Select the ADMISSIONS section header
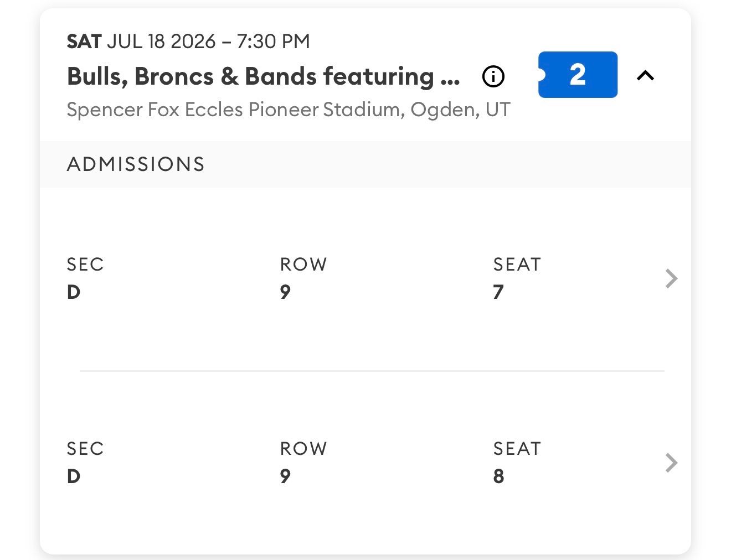The height and width of the screenshot is (560, 731). [136, 164]
